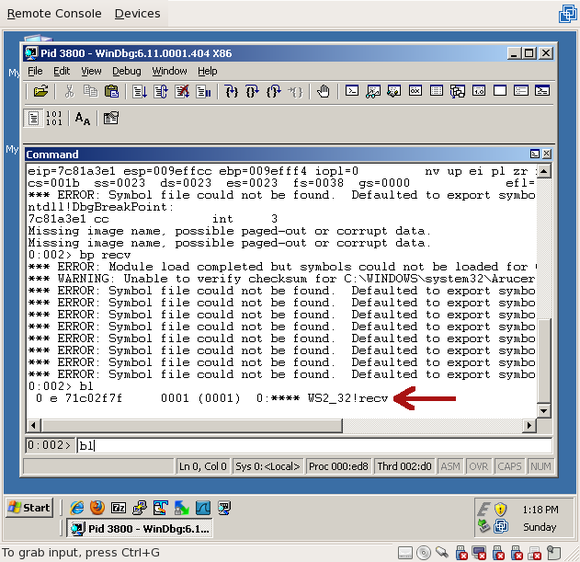Image resolution: width=580 pixels, height=562 pixels.
Task: Click the 'Thrd 002:d0' status bar entry
Action: tap(404, 467)
